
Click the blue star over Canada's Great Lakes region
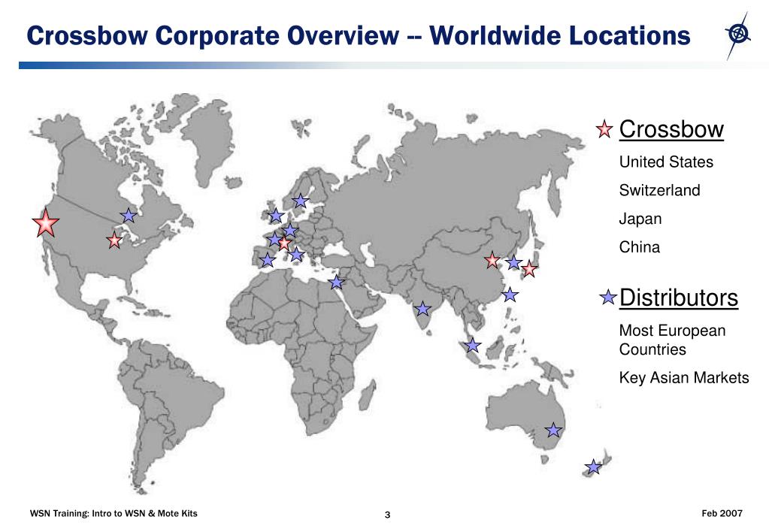(x=129, y=215)
